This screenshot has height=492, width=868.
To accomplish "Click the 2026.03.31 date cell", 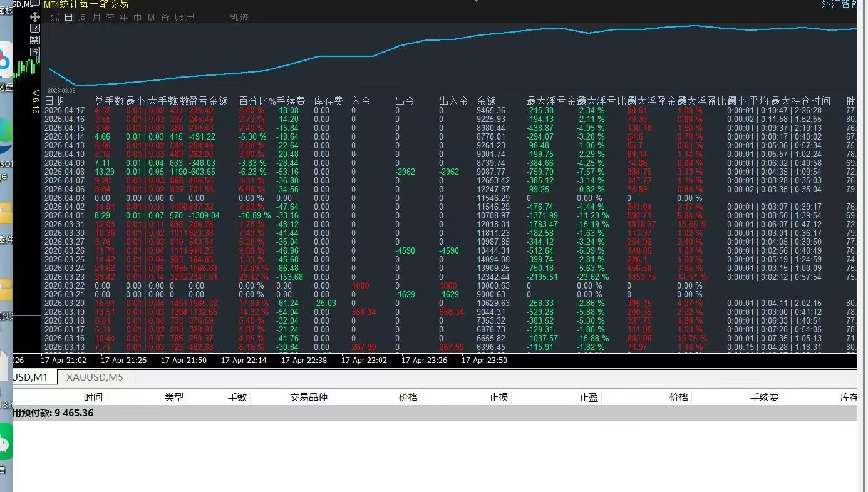I will click(65, 224).
